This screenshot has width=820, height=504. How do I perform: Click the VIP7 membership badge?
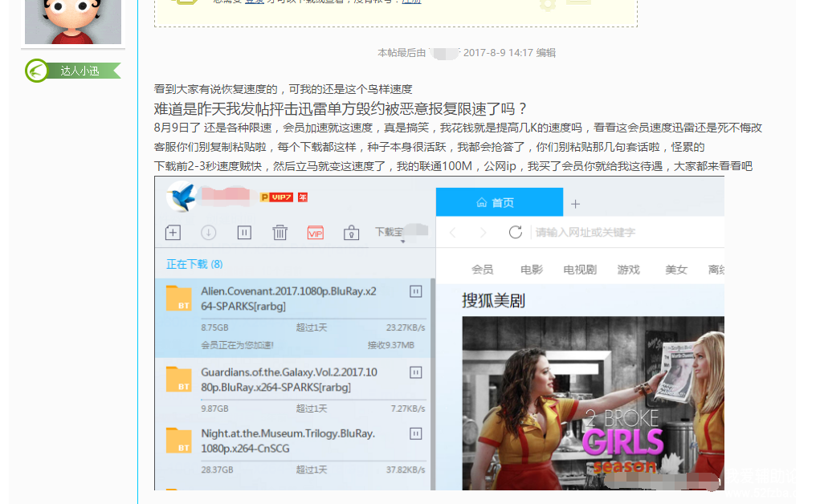(x=276, y=197)
